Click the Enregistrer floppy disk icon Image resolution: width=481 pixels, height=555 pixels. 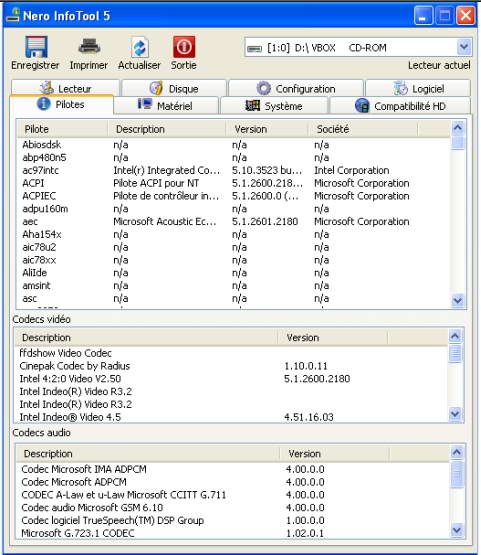point(36,47)
